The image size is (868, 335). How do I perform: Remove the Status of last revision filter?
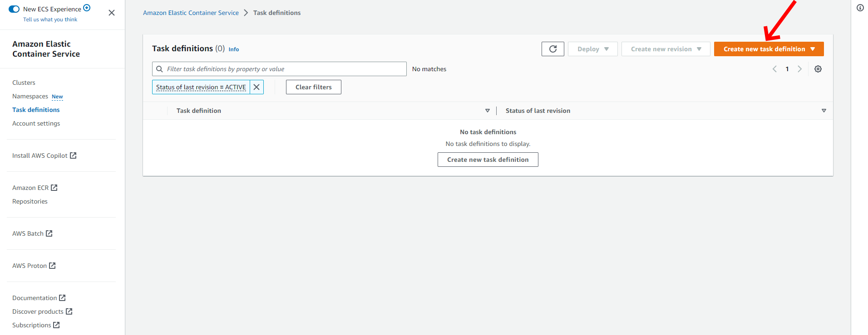[x=256, y=87]
